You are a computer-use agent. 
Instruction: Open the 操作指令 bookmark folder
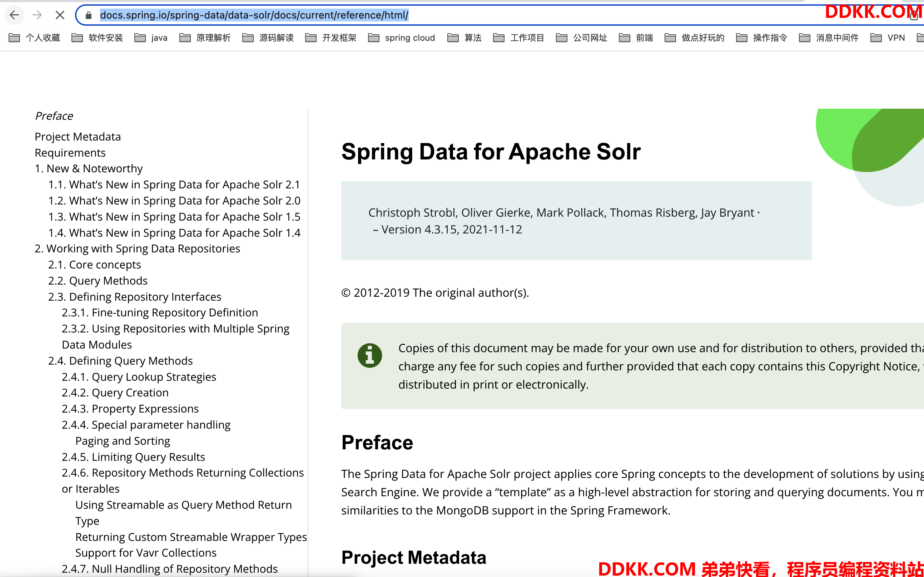point(761,38)
